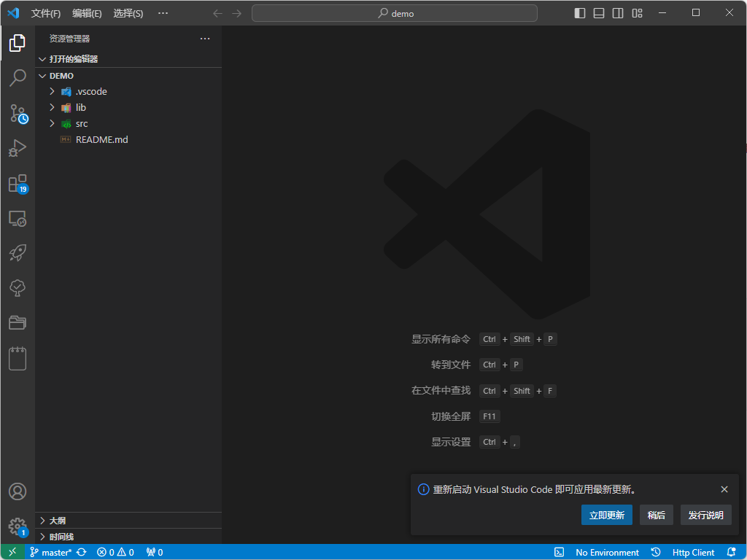Open the Remote Explorer view

pyautogui.click(x=18, y=218)
